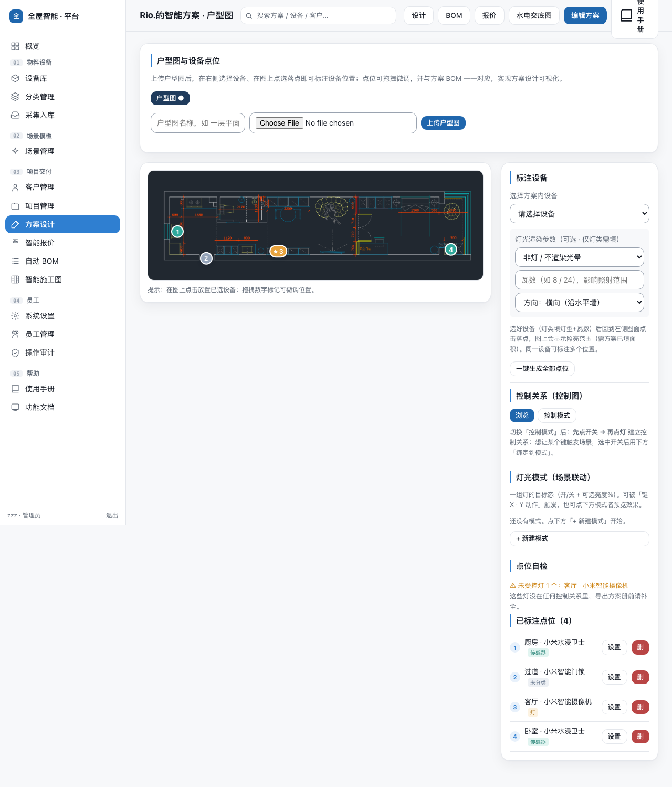Image resolution: width=672 pixels, height=787 pixels.
Task: Open the 设计 tab
Action: (418, 16)
